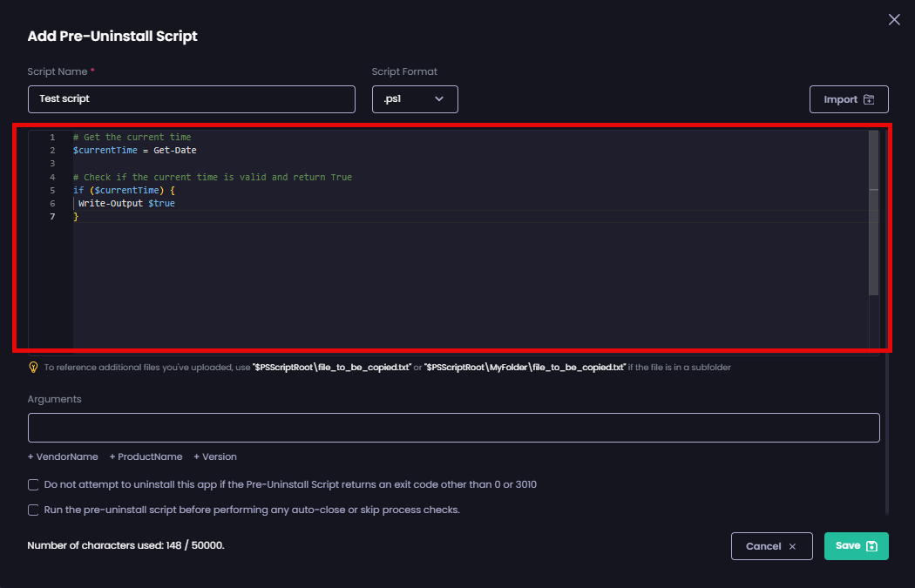
Task: Close the Add Pre-Uninstall Script dialog
Action: pyautogui.click(x=893, y=19)
